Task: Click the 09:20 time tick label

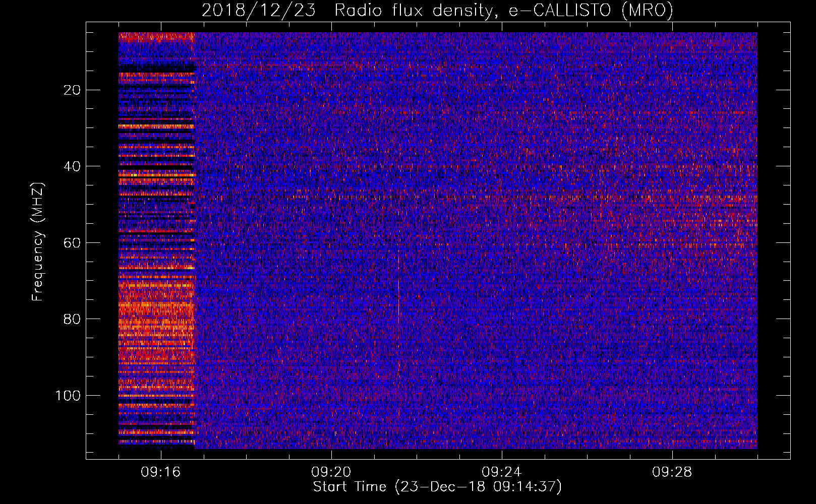Action: [x=331, y=472]
